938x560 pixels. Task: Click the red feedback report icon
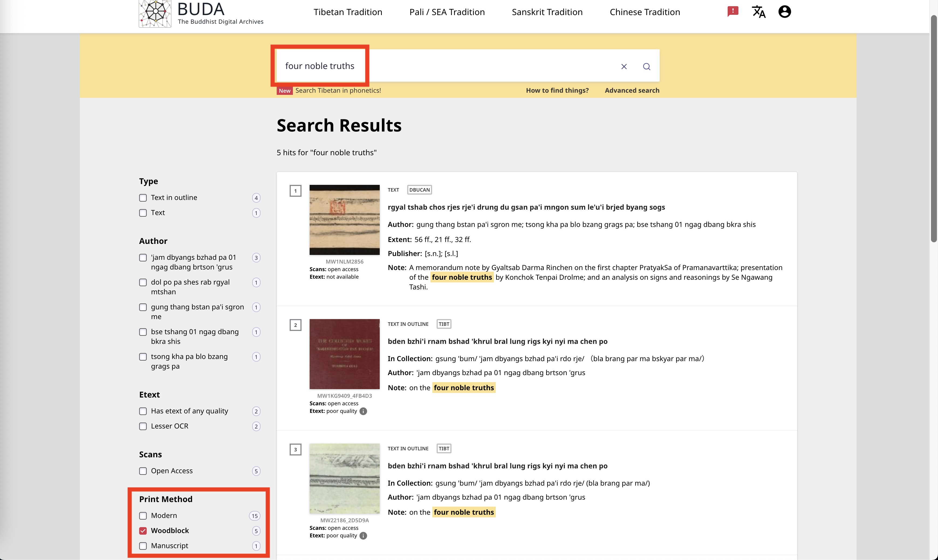(732, 11)
